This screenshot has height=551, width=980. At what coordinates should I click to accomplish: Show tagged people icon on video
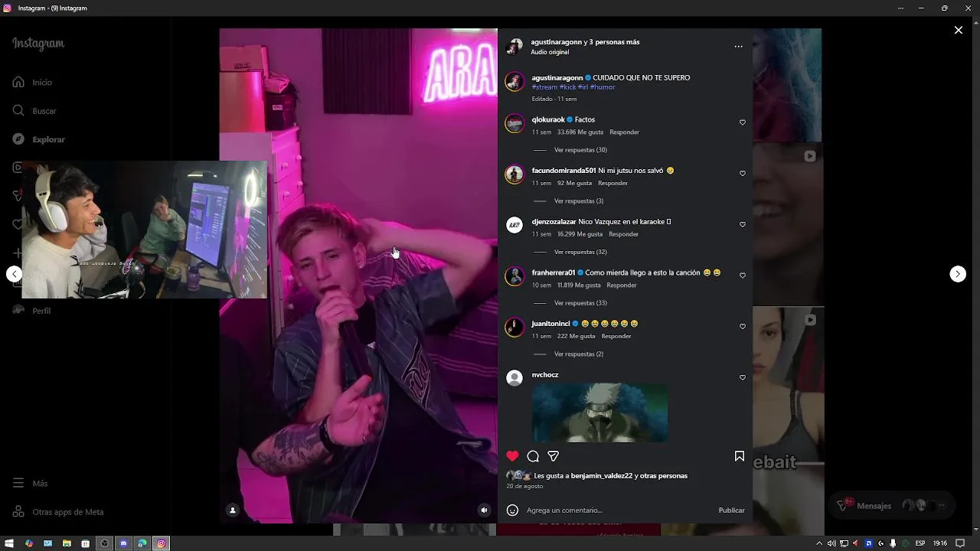coord(233,510)
